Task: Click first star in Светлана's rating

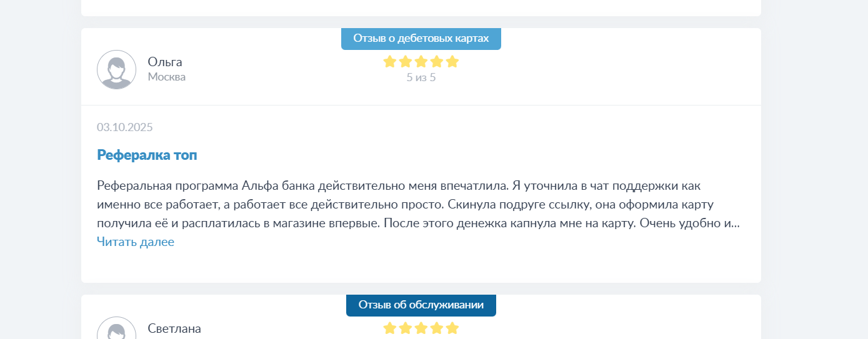Action: (x=390, y=328)
